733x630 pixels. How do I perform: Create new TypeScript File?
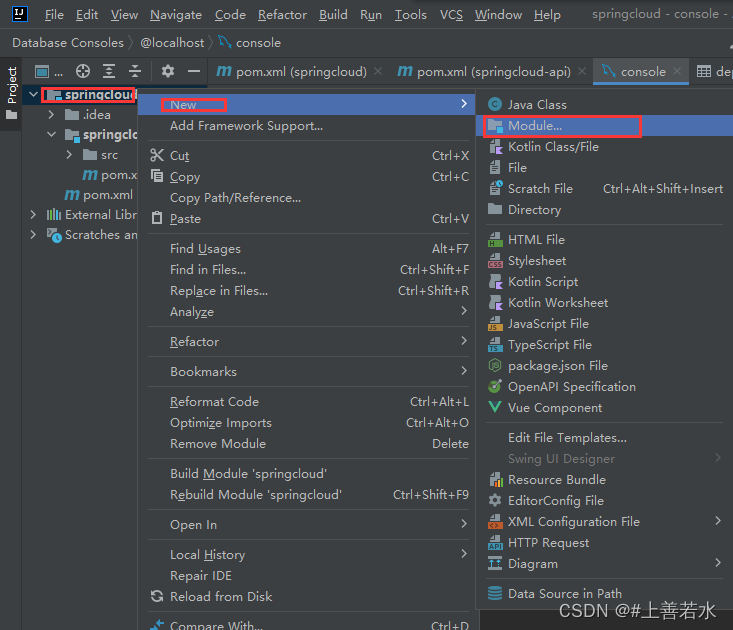coord(604,345)
